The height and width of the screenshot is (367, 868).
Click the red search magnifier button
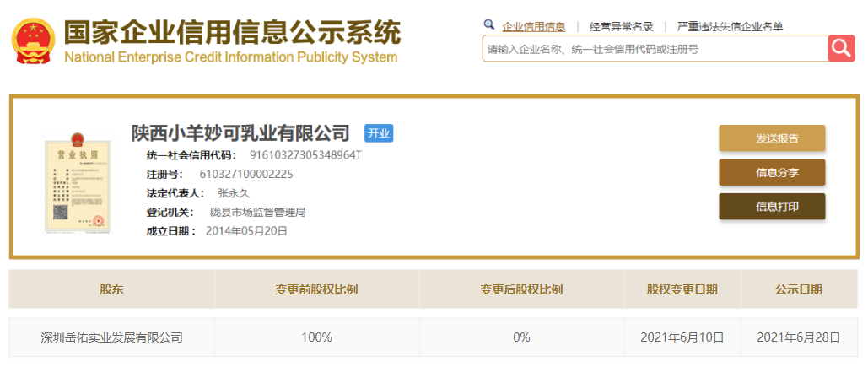click(x=841, y=48)
